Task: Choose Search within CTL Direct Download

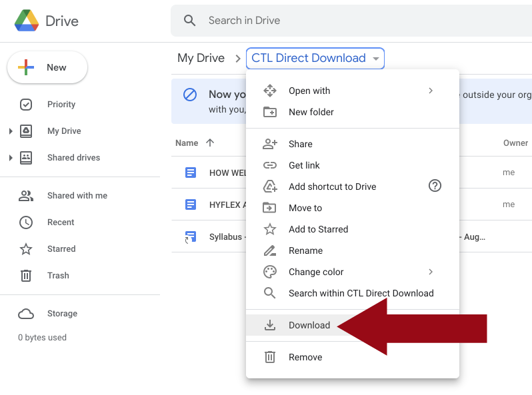Action: point(353,294)
